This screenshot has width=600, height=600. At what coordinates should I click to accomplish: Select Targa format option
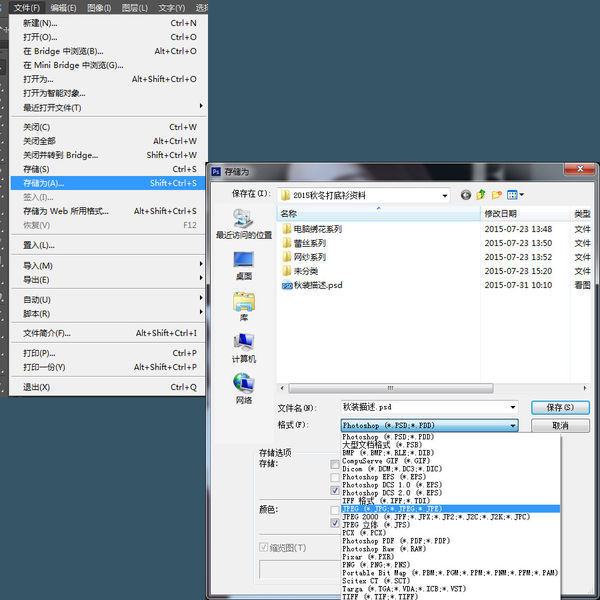click(450, 589)
